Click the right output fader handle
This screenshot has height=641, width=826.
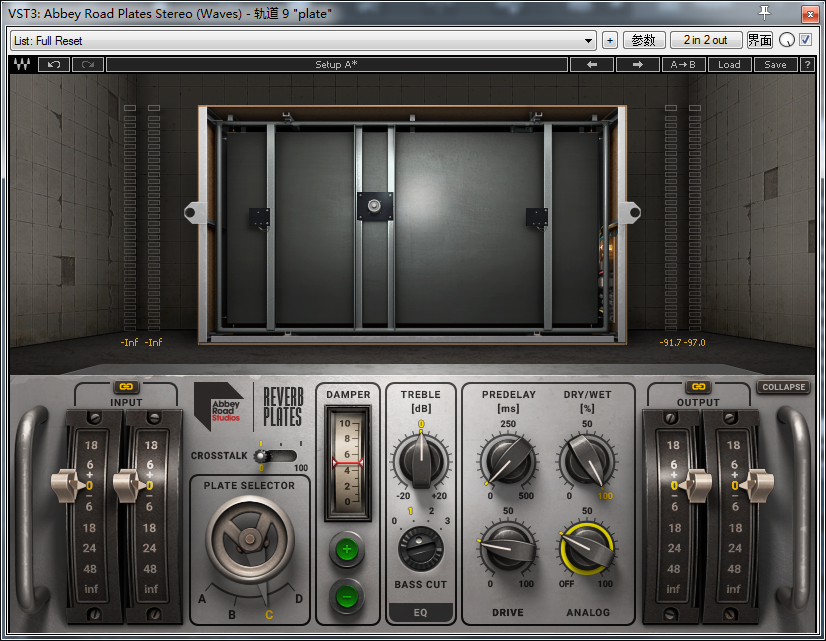coord(758,485)
